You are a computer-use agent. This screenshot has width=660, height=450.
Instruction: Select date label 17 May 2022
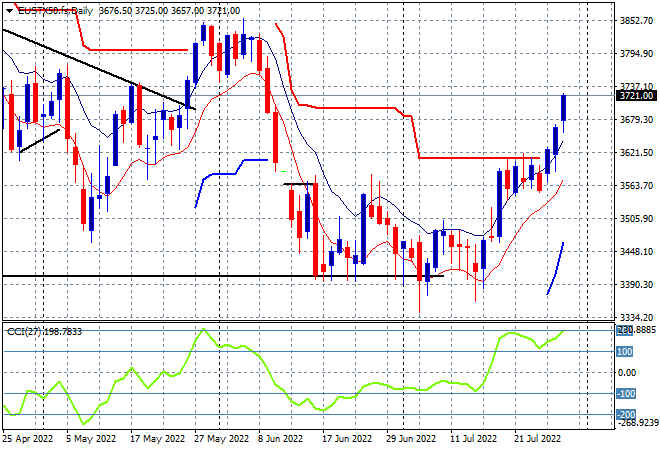[x=157, y=439]
